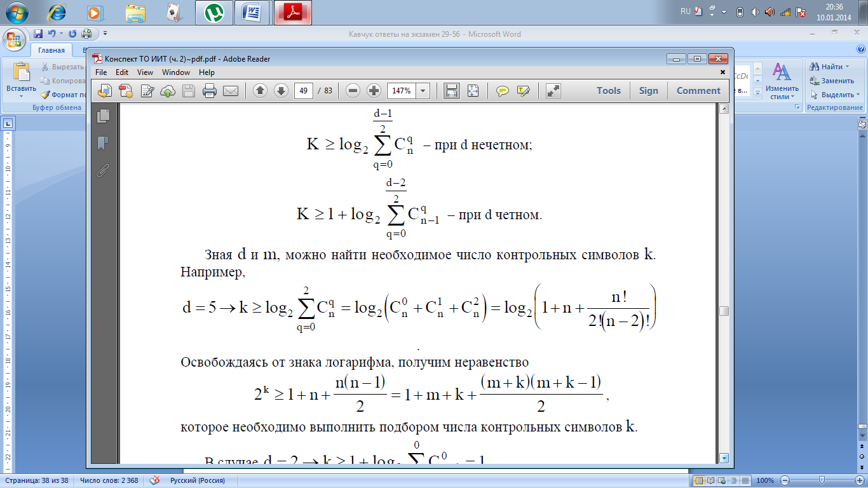This screenshot has width=868, height=488.
Task: Expand the Выделить dropdown
Action: pyautogui.click(x=858, y=95)
